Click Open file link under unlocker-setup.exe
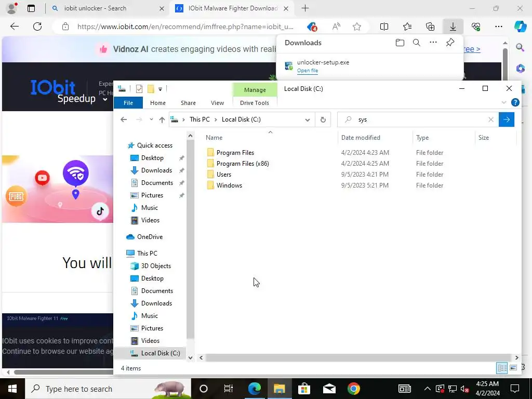 coord(308,71)
